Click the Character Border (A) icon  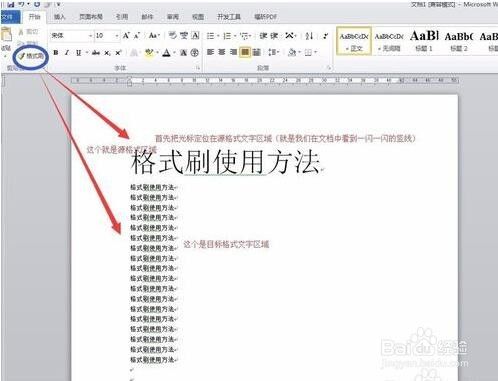click(196, 36)
